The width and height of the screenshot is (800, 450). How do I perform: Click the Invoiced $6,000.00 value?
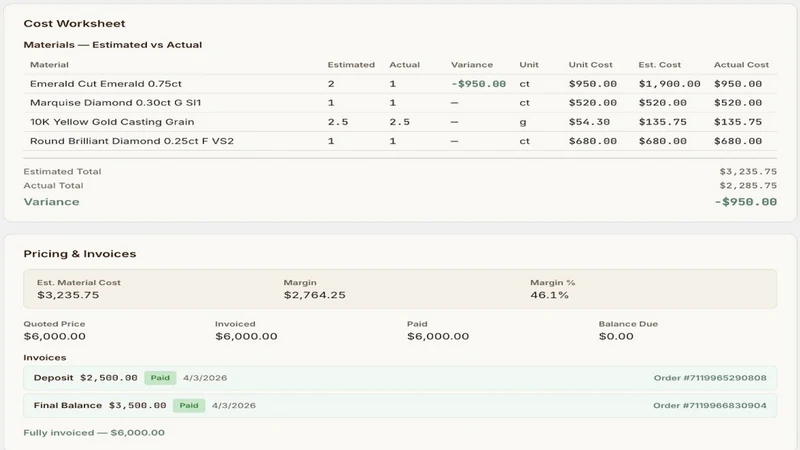tap(246, 336)
